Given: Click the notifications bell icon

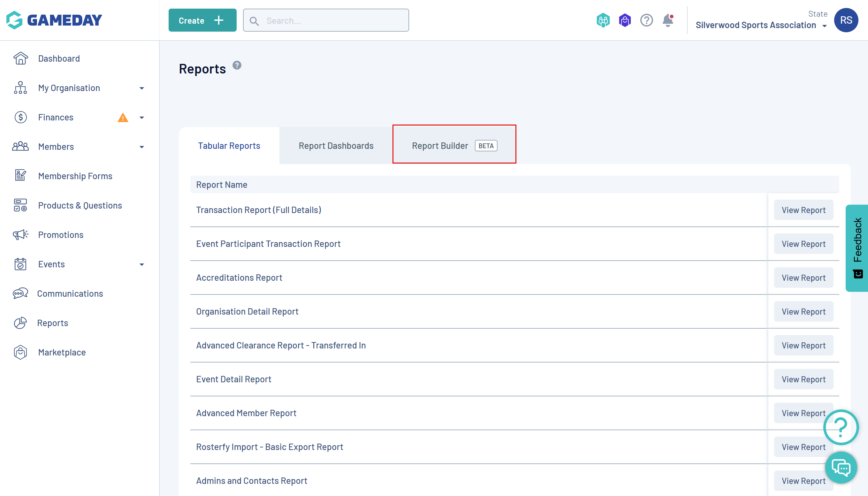Looking at the screenshot, I should (x=667, y=20).
